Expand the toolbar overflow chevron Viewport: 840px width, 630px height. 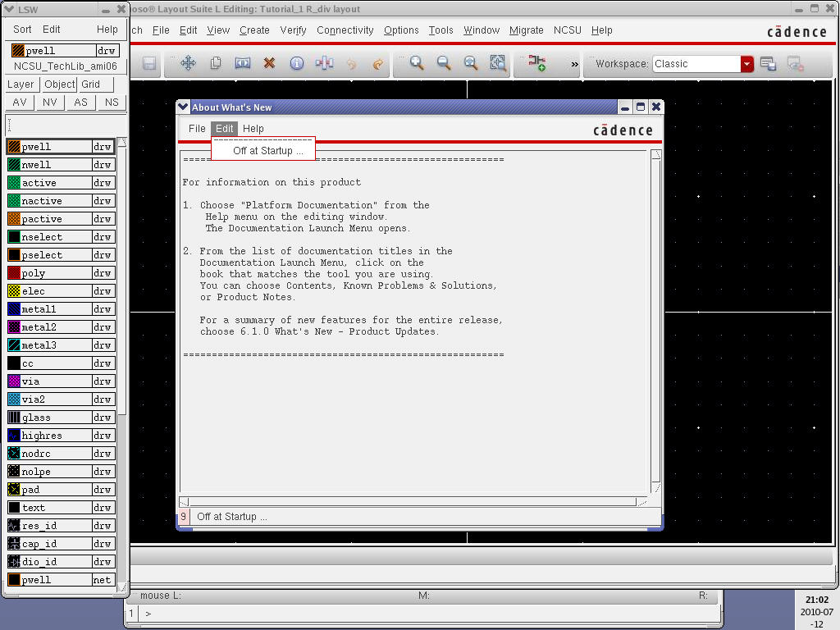pyautogui.click(x=575, y=64)
